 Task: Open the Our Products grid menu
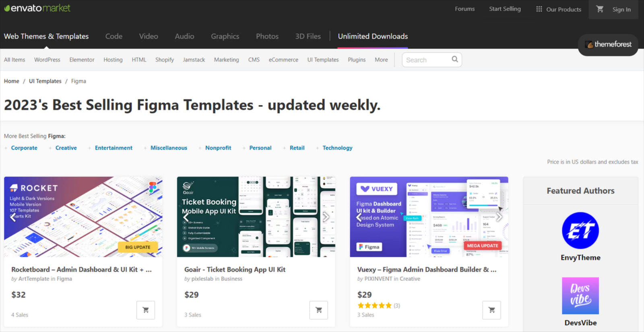(558, 9)
